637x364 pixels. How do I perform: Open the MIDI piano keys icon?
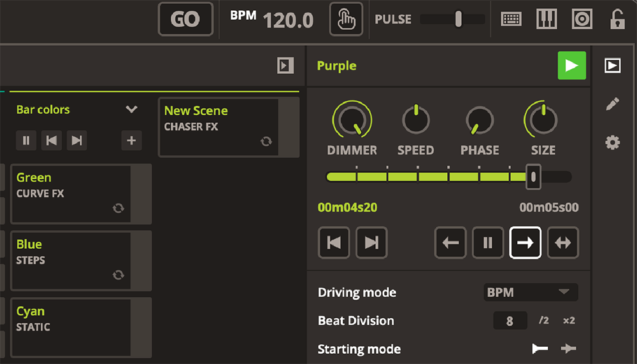pyautogui.click(x=546, y=20)
